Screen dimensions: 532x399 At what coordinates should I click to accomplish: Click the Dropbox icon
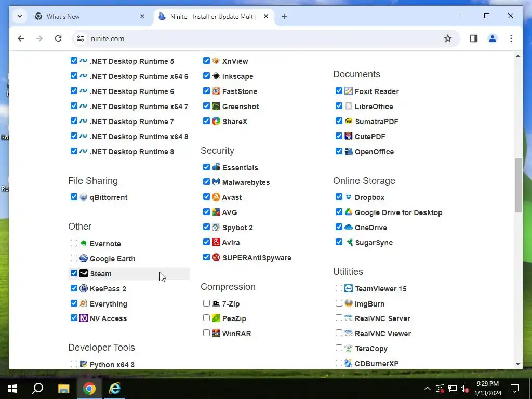pyautogui.click(x=349, y=197)
